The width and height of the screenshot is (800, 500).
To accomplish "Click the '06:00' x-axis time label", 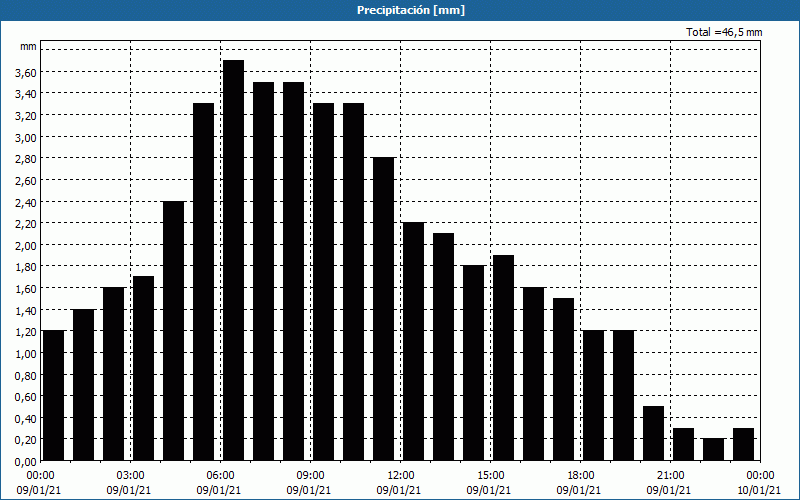I will click(220, 476).
